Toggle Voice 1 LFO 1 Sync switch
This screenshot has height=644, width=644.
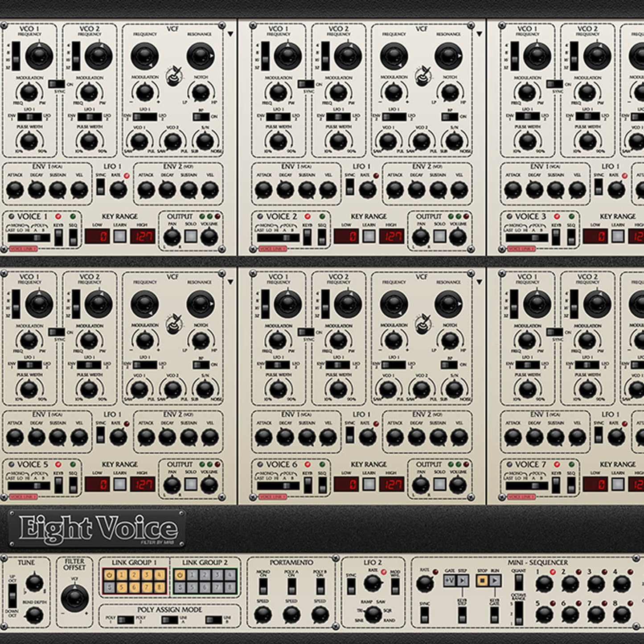[x=100, y=186]
